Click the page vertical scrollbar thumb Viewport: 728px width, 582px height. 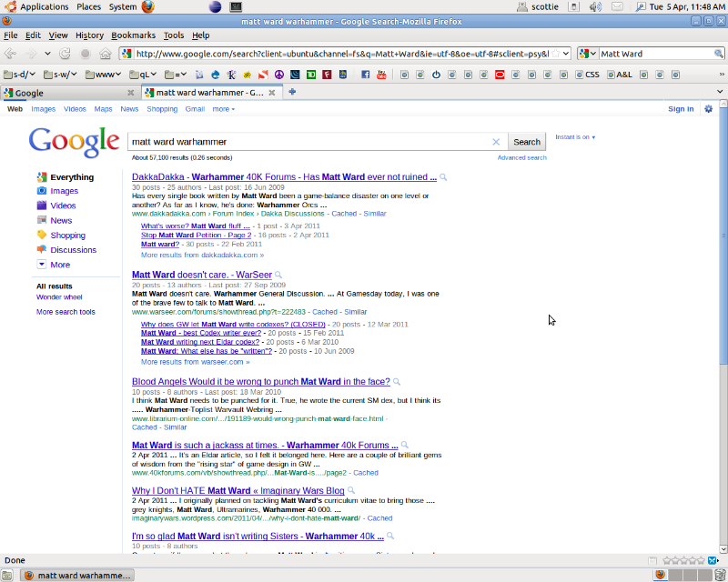click(723, 236)
